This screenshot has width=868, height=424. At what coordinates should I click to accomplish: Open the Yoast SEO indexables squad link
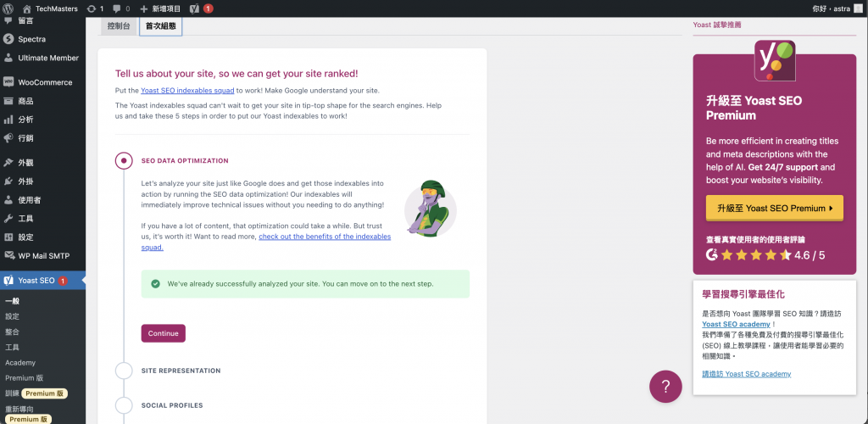(x=187, y=90)
